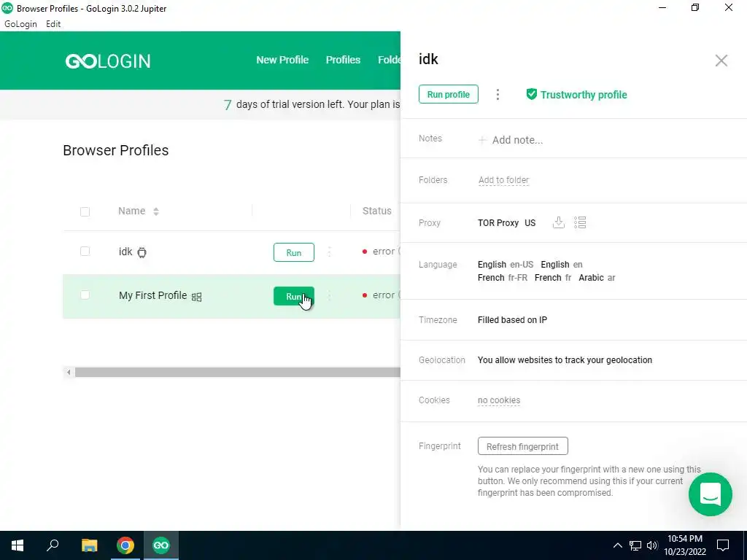Check the My First Profile checkbox
The height and width of the screenshot is (560, 747).
point(85,295)
